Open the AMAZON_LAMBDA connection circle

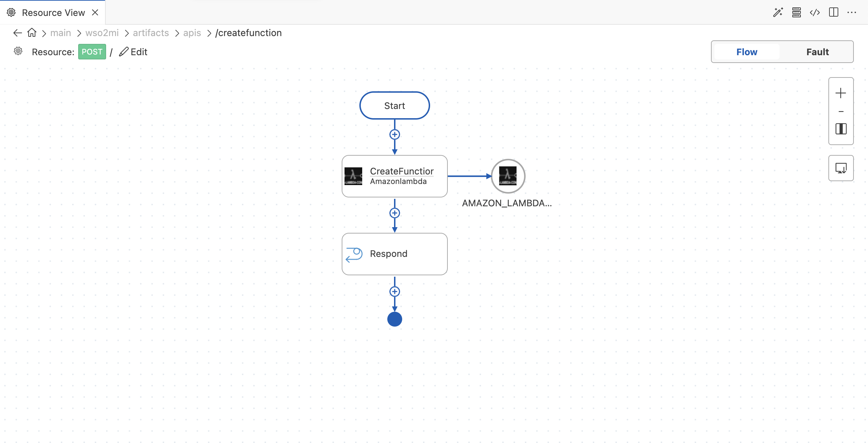pyautogui.click(x=508, y=176)
